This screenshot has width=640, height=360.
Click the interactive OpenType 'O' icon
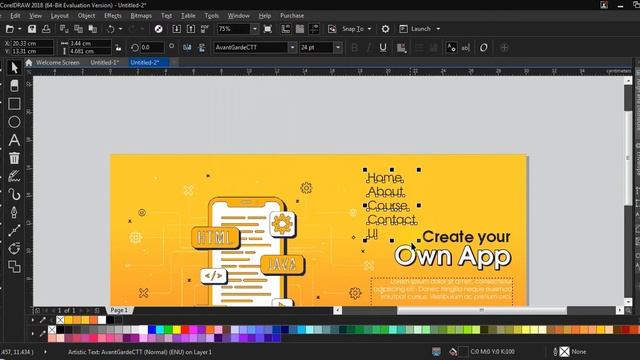484,48
